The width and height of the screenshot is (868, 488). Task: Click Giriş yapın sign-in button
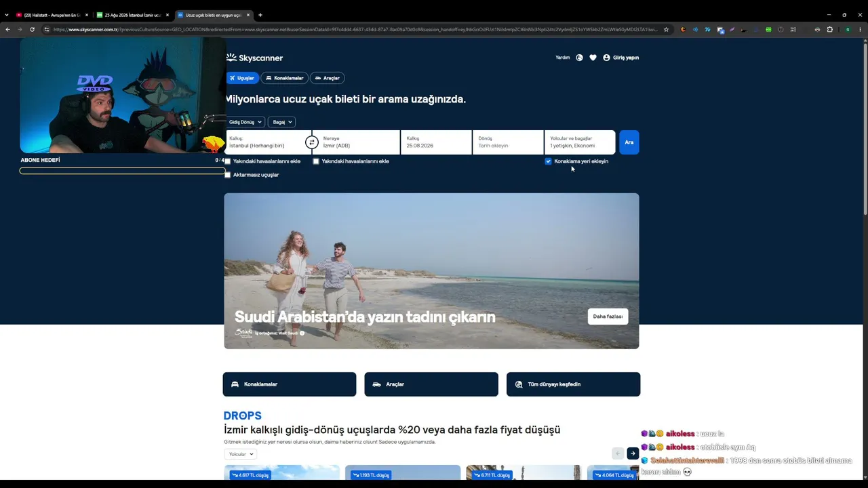coord(620,58)
